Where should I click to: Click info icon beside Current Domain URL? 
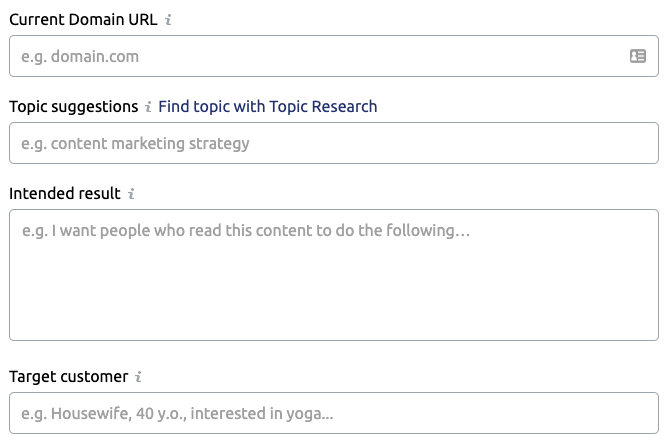[x=168, y=20]
